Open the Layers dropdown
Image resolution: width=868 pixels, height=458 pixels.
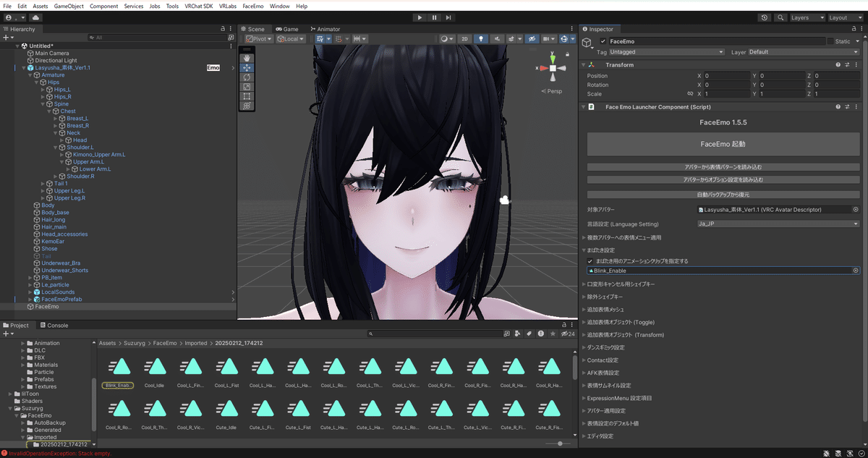point(807,17)
